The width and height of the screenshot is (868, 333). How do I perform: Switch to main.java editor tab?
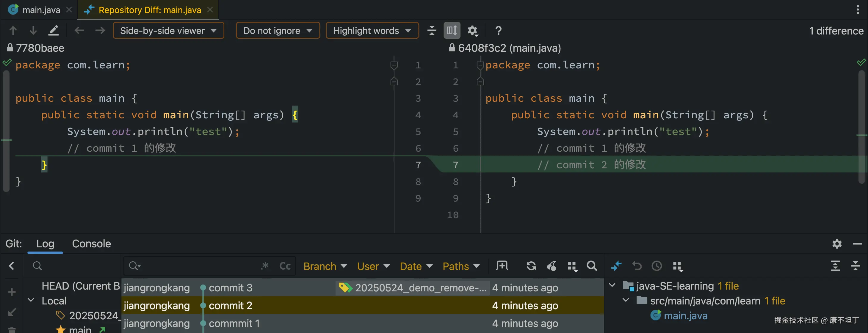41,10
